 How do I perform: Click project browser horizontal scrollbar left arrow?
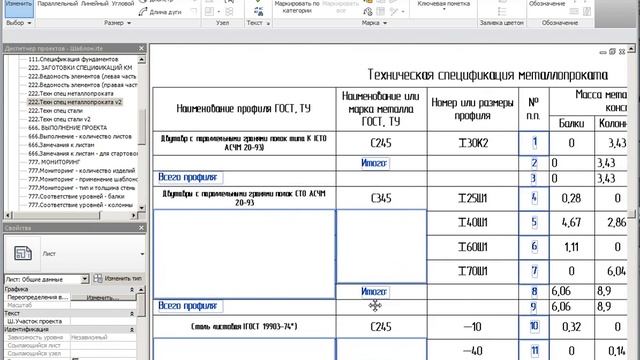click(9, 215)
